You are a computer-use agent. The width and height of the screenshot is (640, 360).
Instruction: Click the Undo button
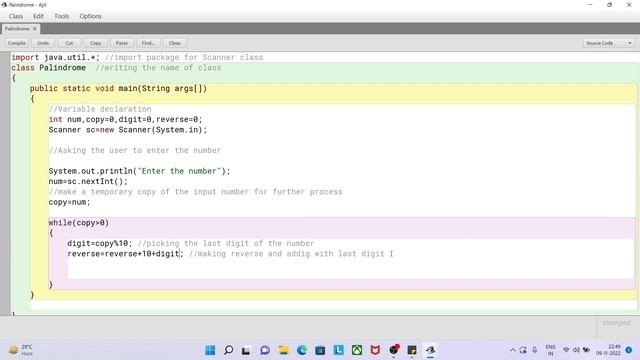(43, 43)
